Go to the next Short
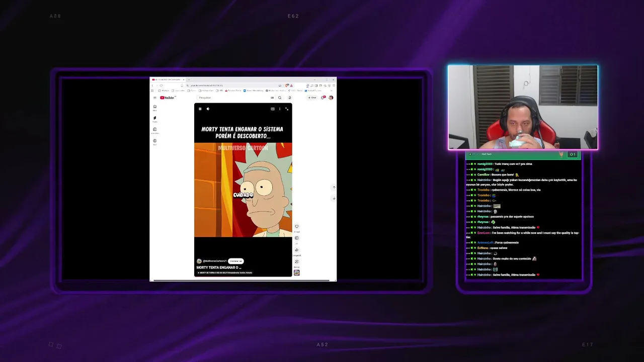The image size is (644, 362). pos(334,198)
